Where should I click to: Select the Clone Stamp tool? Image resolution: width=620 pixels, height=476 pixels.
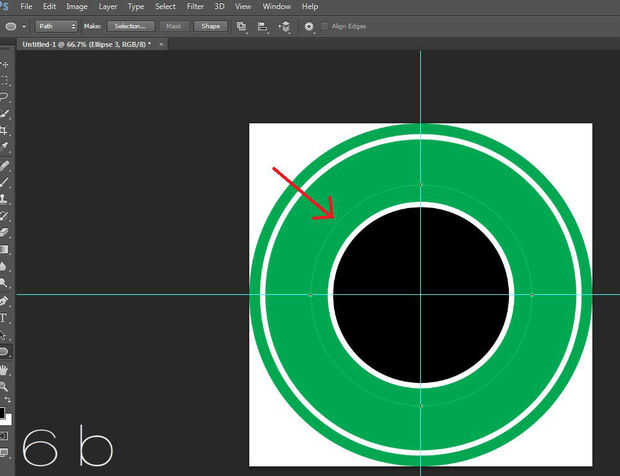point(4,199)
